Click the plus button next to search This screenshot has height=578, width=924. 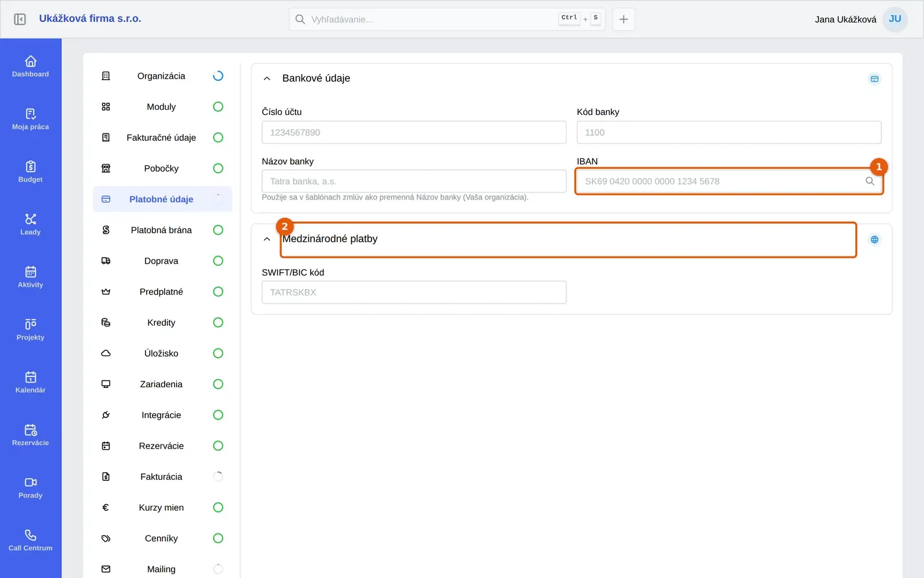(624, 19)
